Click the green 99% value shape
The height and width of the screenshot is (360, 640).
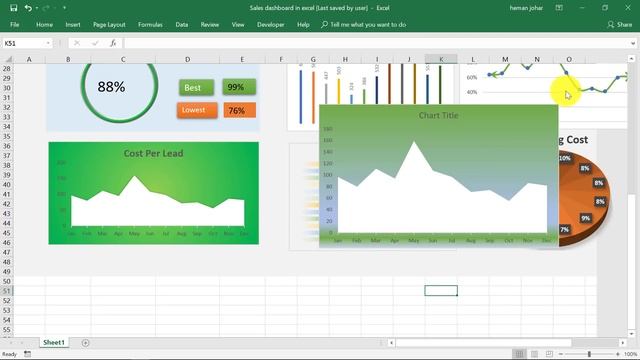click(x=239, y=87)
